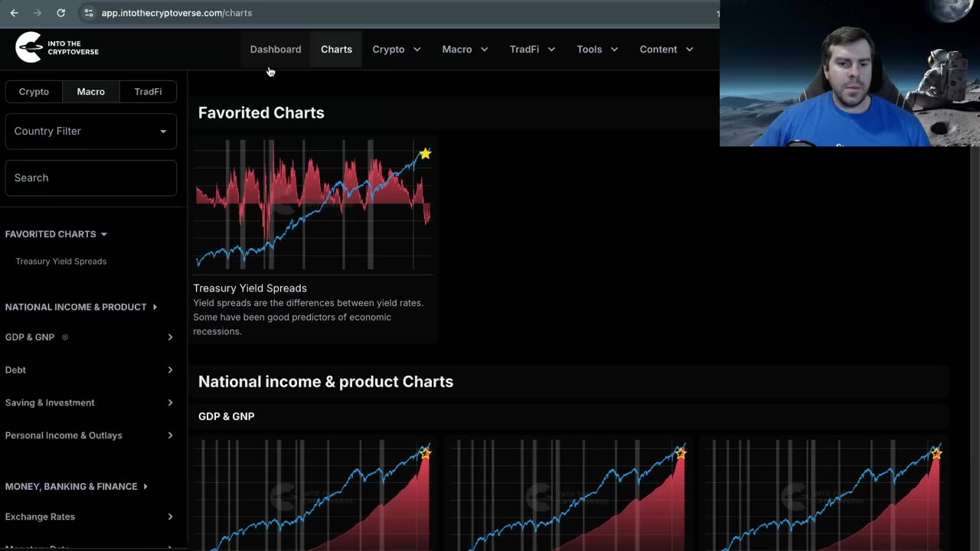980x551 pixels.
Task: Expand the Debt category
Action: 91,370
